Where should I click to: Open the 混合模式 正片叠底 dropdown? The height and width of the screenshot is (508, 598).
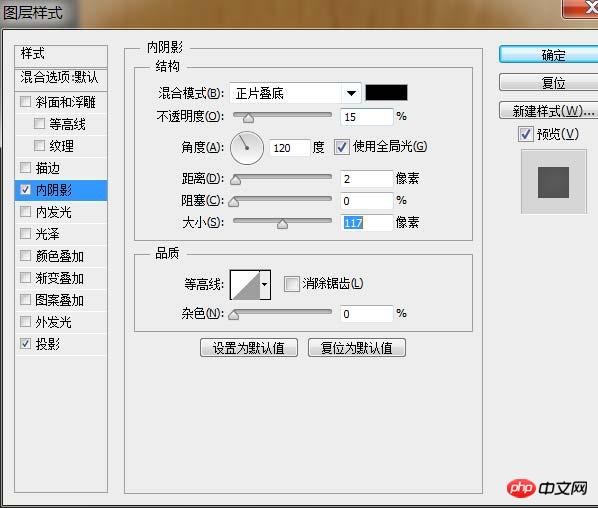pyautogui.click(x=296, y=93)
